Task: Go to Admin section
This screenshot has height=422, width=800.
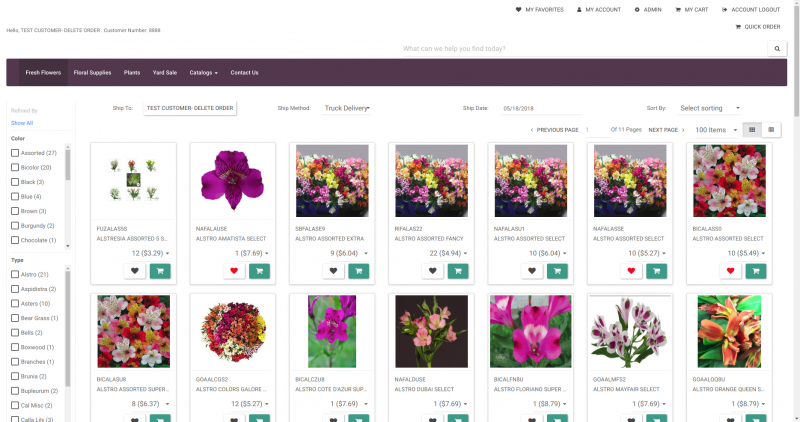Action: 648,10
